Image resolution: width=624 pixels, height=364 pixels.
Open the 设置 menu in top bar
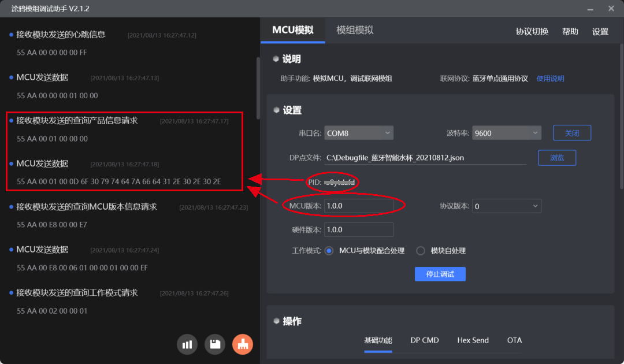tap(600, 31)
